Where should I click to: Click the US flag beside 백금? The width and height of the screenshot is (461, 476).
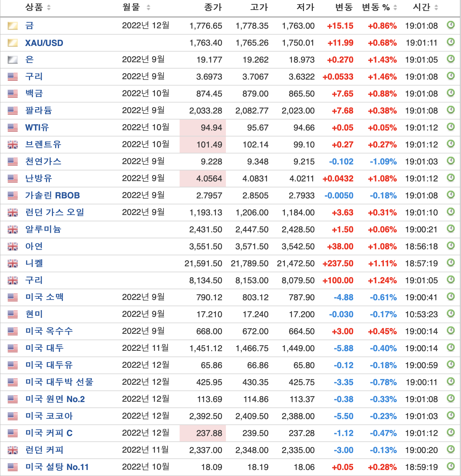tap(13, 94)
